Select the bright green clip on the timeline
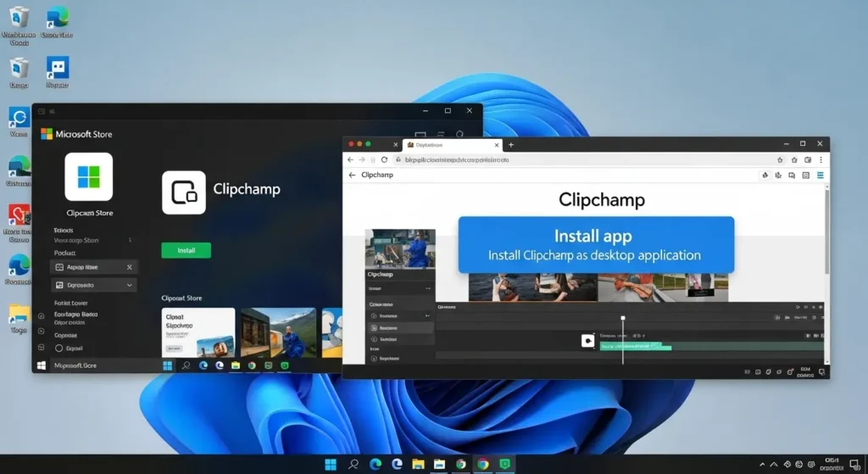868x474 pixels. (x=636, y=347)
